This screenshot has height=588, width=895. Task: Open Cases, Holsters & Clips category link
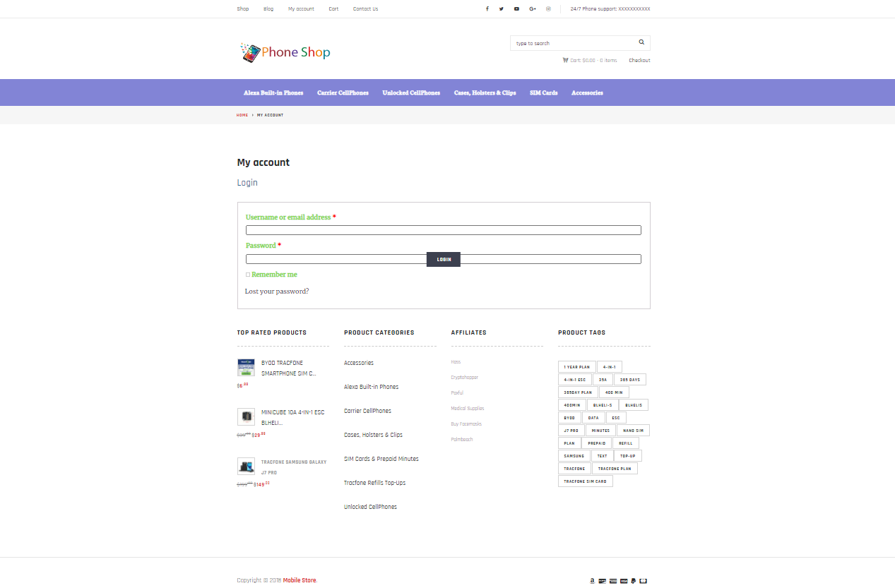(x=374, y=435)
